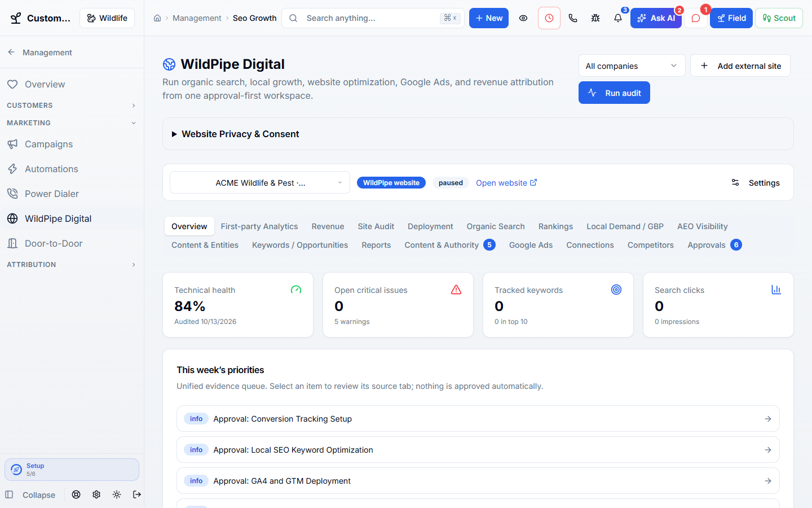The width and height of the screenshot is (812, 508).
Task: Switch to the Site Audit tab
Action: pos(376,226)
